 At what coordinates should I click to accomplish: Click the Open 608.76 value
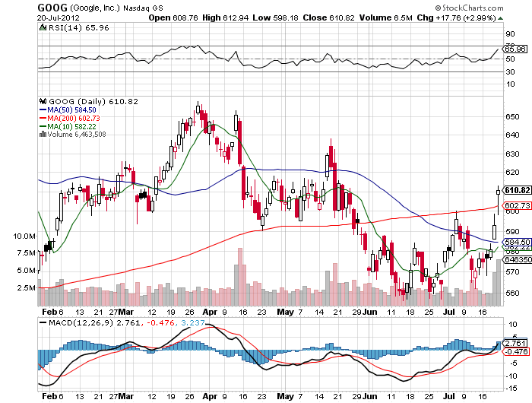coord(173,17)
